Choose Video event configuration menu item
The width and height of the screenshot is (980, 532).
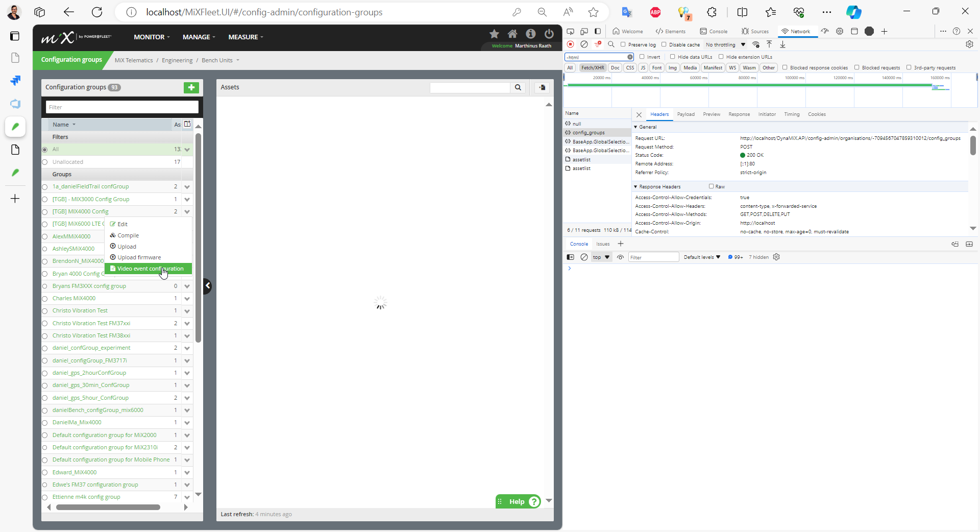(x=150, y=269)
